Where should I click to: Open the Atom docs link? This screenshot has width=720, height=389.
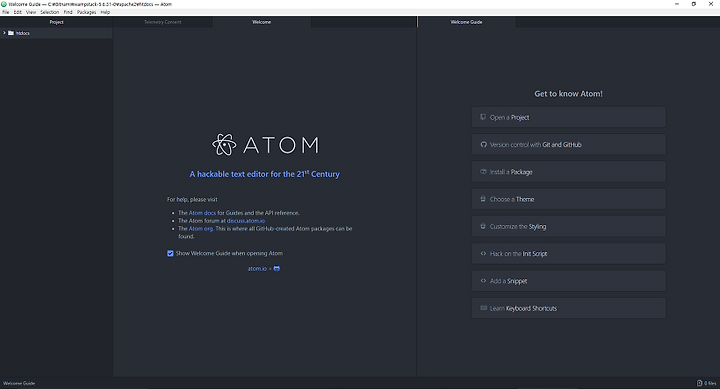pos(202,213)
